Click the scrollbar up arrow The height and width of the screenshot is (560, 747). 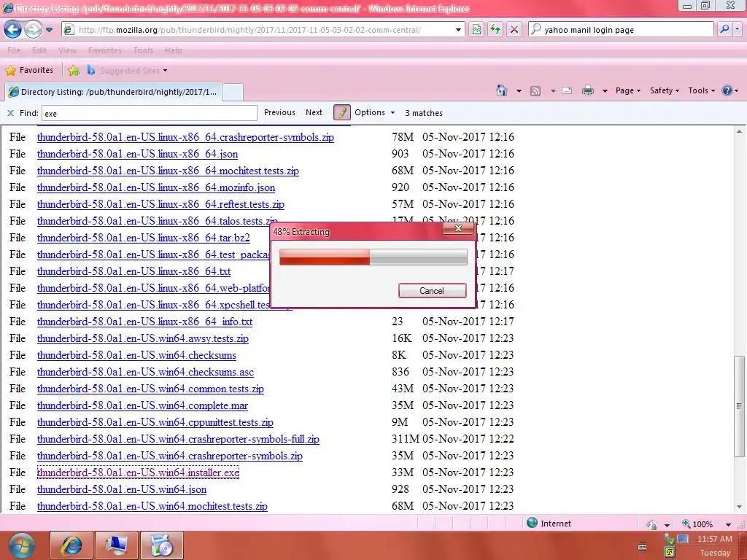coord(740,131)
